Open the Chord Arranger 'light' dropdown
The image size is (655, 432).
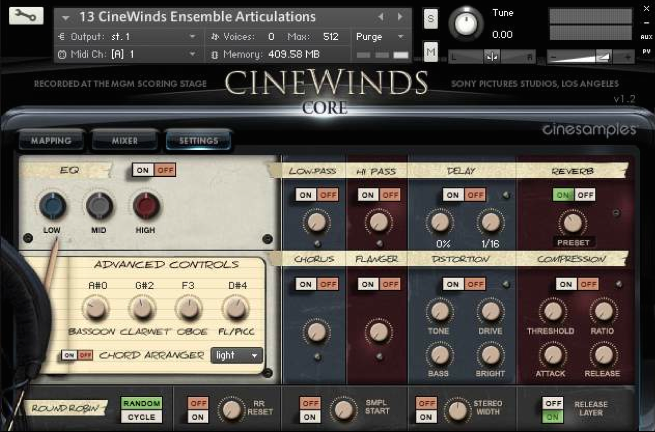pyautogui.click(x=236, y=356)
